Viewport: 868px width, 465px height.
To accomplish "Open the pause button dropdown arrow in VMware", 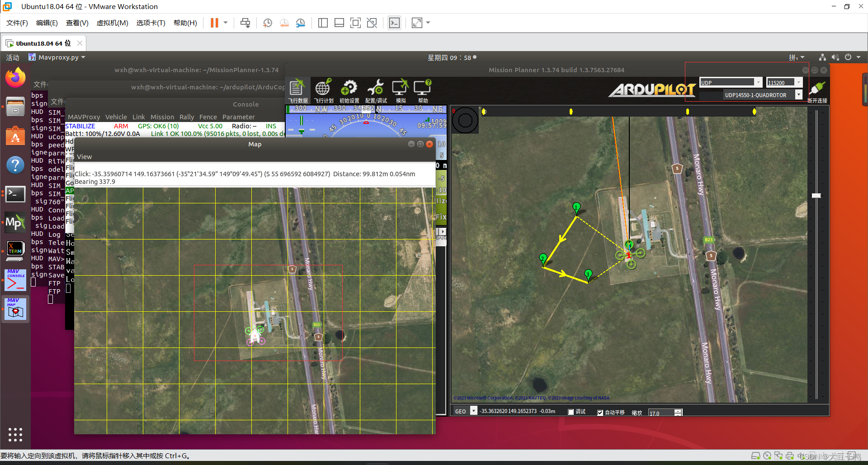I will tap(226, 23).
